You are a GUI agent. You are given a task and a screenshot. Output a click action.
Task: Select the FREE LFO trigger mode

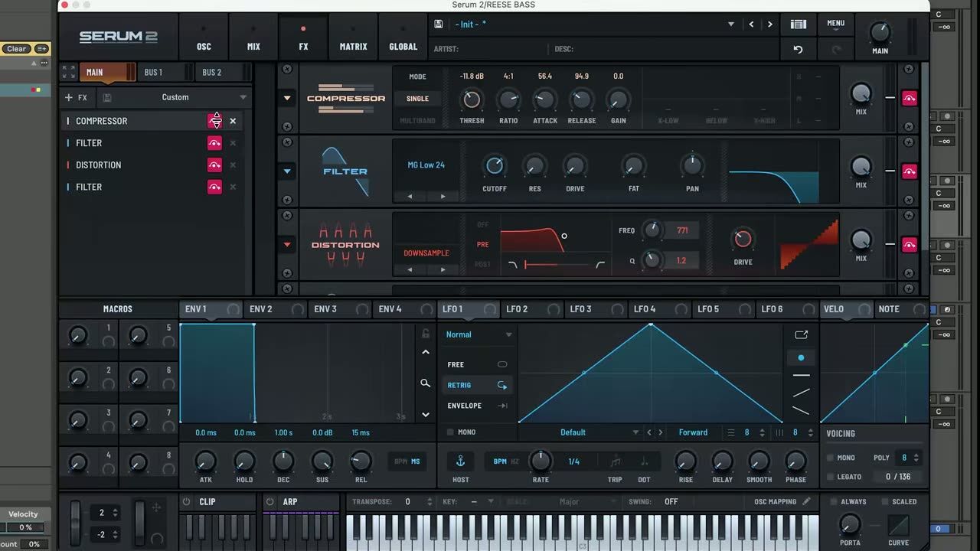point(477,365)
